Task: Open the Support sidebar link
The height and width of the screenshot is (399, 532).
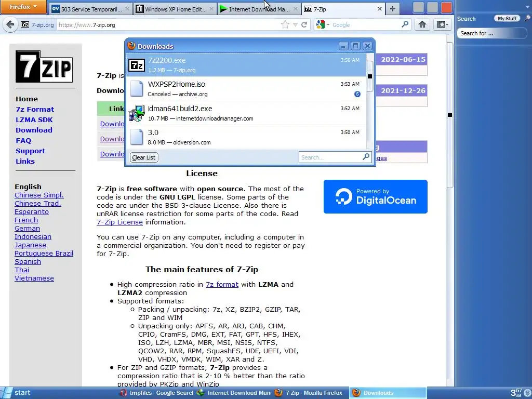Action: 30,151
